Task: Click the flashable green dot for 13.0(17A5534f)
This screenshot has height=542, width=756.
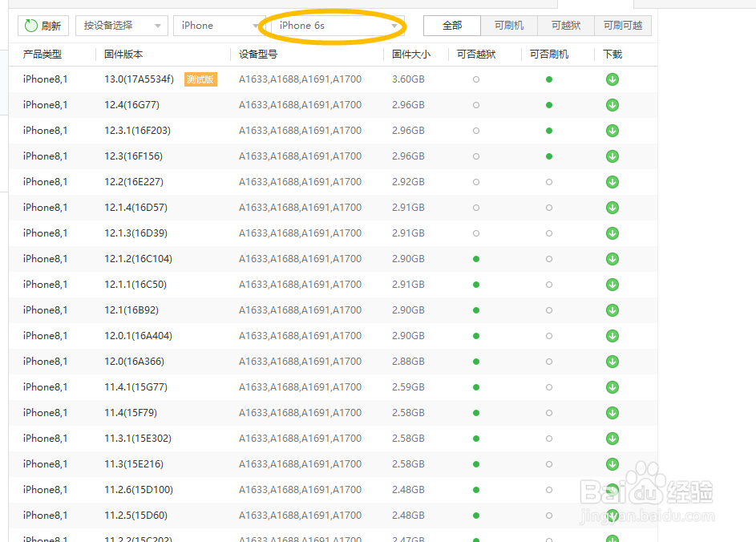Action: point(549,79)
